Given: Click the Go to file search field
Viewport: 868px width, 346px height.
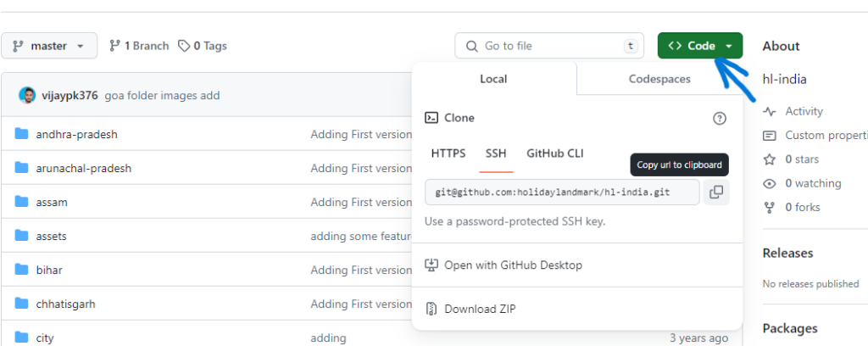Looking at the screenshot, I should [x=548, y=46].
